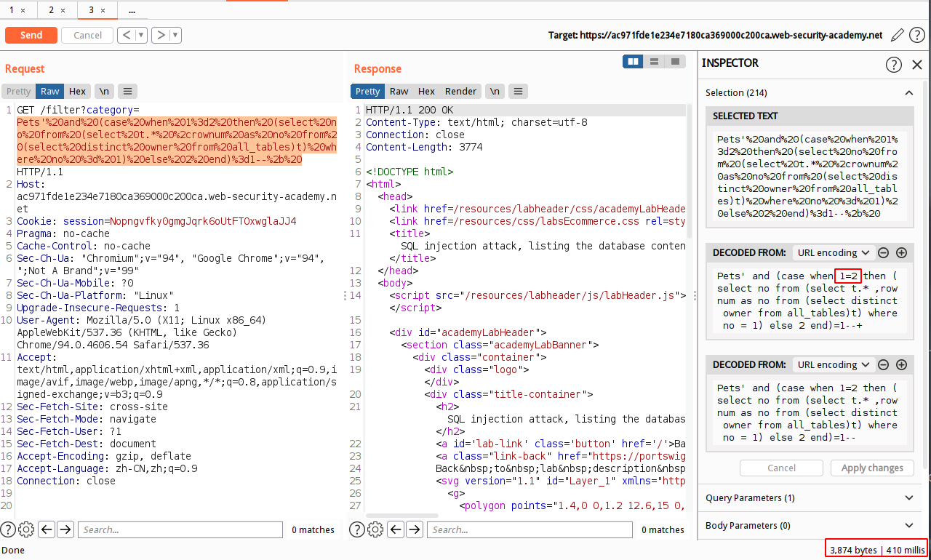Screen dimensions: 931x560
Task: Close Repeater tab 1
Action: tap(23, 11)
